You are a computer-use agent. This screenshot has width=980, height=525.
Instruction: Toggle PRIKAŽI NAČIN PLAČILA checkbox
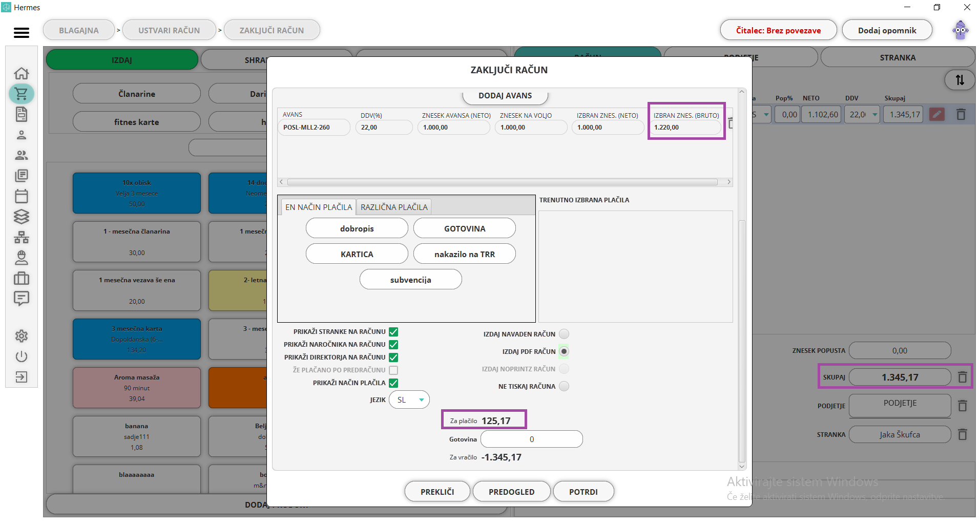393,383
